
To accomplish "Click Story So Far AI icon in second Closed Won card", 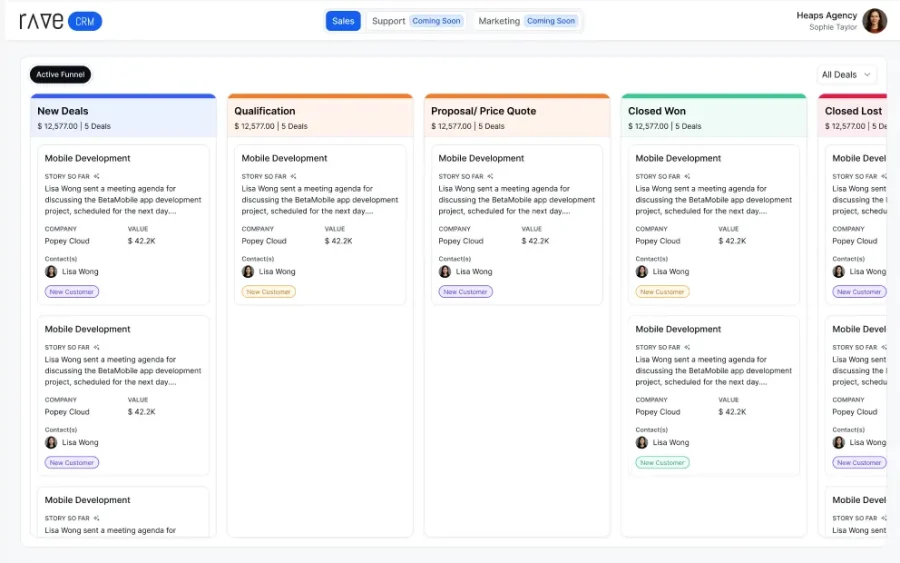I will point(687,347).
